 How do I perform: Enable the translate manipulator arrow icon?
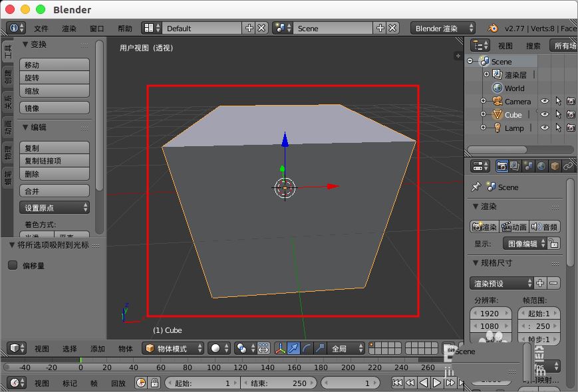[x=293, y=349]
